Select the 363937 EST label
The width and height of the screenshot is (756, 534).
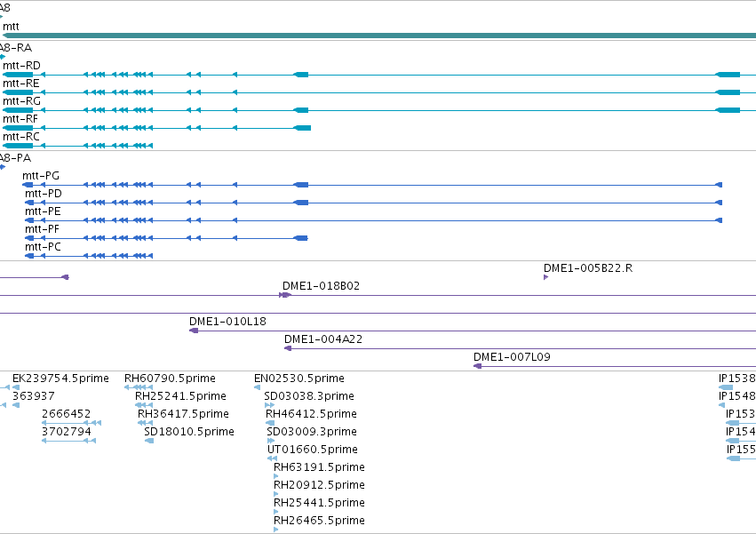pos(33,396)
